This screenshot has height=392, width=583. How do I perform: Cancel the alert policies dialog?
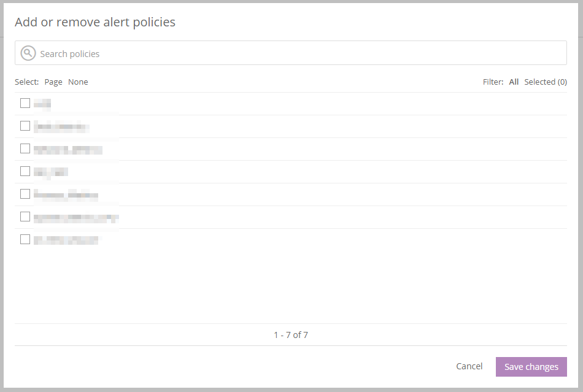point(469,366)
